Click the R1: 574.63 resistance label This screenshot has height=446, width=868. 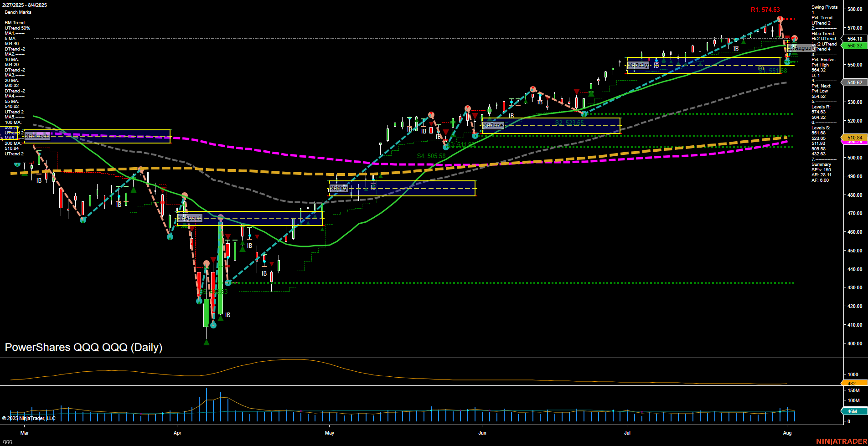click(765, 10)
